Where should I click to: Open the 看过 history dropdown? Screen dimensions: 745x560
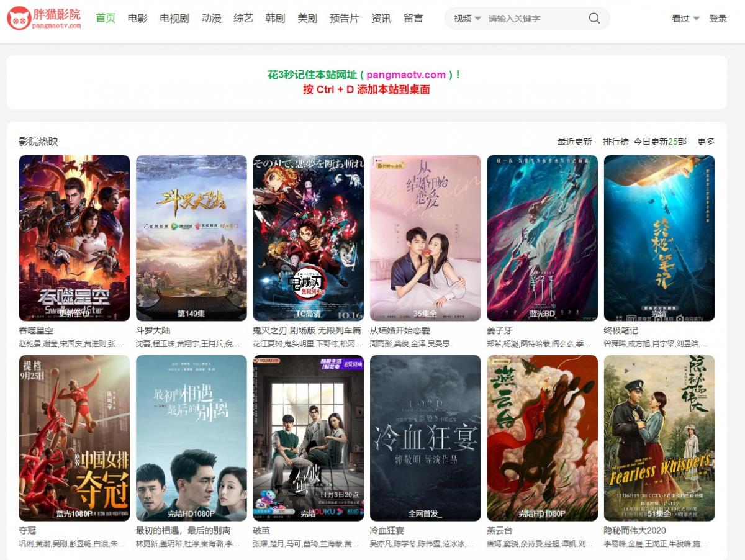click(685, 19)
